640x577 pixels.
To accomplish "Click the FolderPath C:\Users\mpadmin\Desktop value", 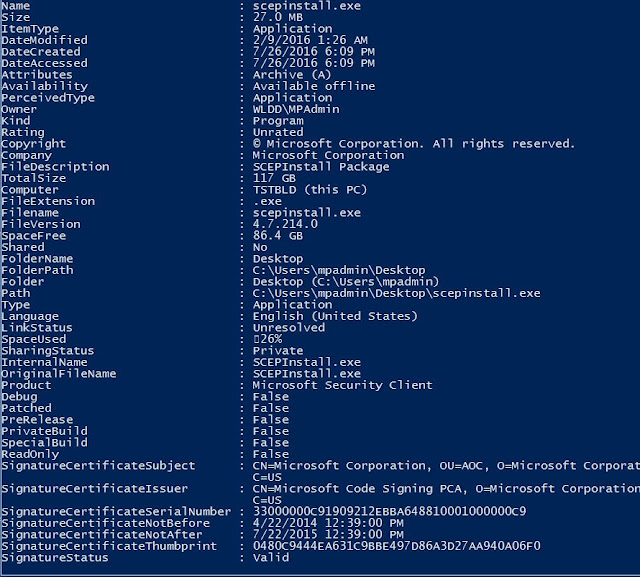I will 339,270.
